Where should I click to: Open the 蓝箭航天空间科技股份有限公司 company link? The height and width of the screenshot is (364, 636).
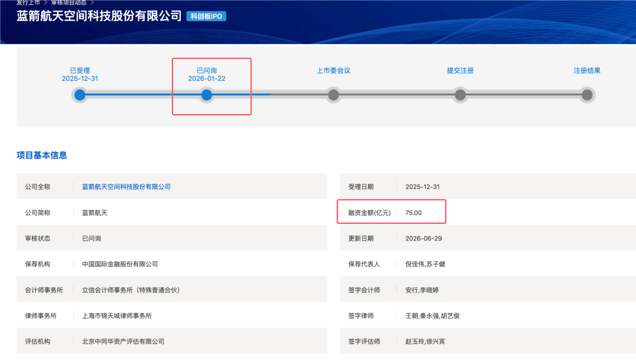(126, 187)
